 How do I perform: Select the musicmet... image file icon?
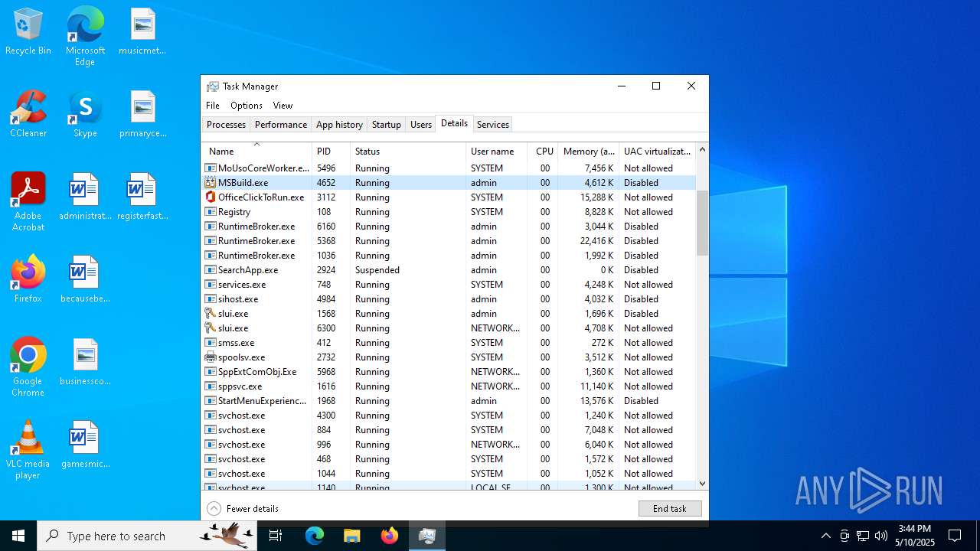coord(142,31)
